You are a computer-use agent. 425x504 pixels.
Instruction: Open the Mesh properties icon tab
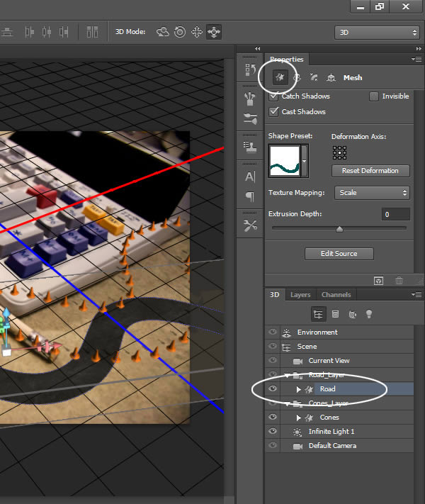(280, 77)
